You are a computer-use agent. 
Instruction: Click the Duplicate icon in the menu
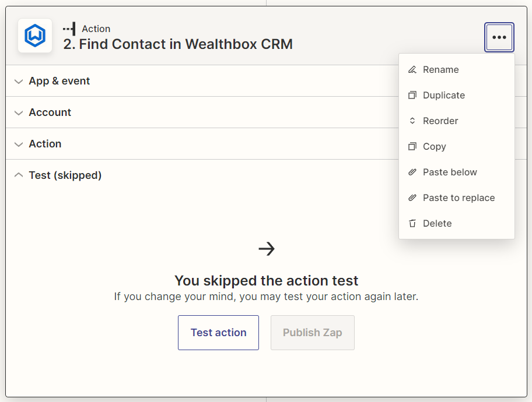(x=412, y=95)
